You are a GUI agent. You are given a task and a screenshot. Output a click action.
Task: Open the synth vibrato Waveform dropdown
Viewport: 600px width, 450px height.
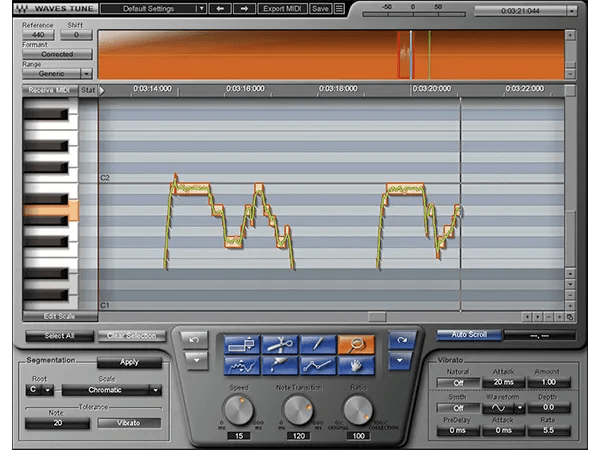(x=520, y=408)
